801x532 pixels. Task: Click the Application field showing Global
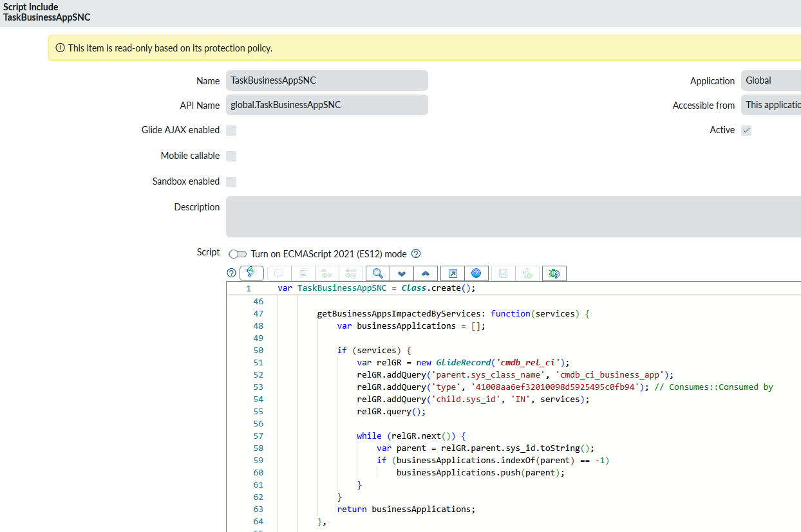[771, 80]
